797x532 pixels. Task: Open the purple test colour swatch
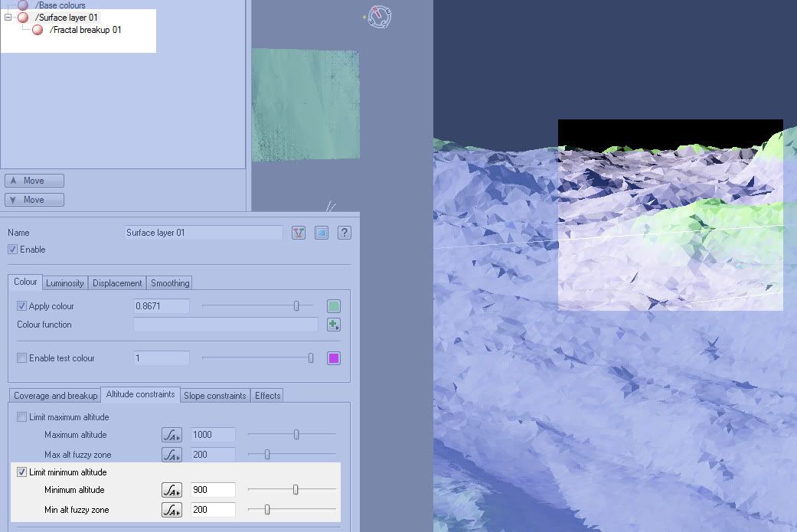(x=333, y=358)
